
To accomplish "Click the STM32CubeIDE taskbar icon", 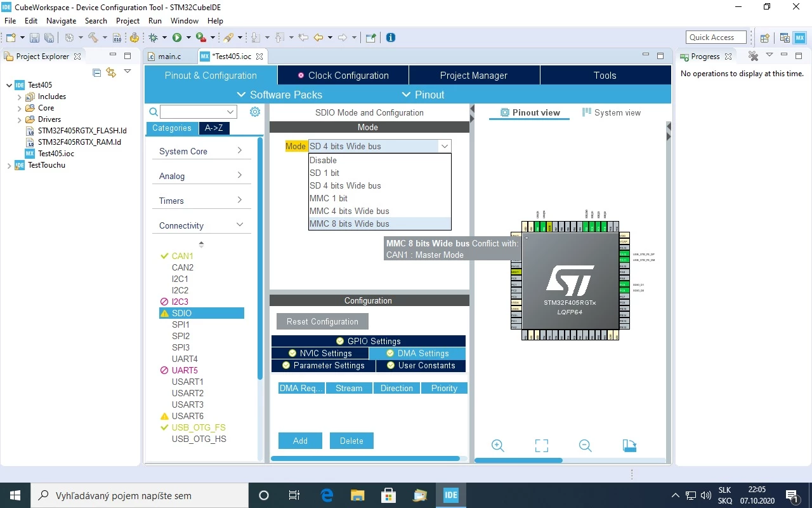I will pyautogui.click(x=451, y=495).
